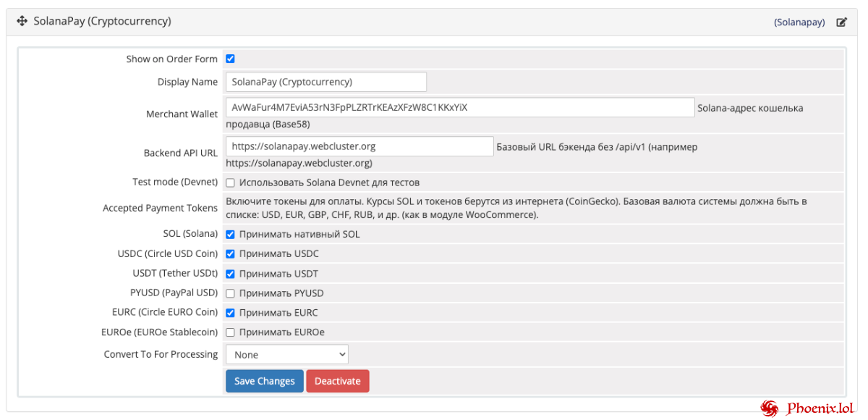Open the (Solanapay) link in header
Viewport: 868px width, 420px height.
799,22
